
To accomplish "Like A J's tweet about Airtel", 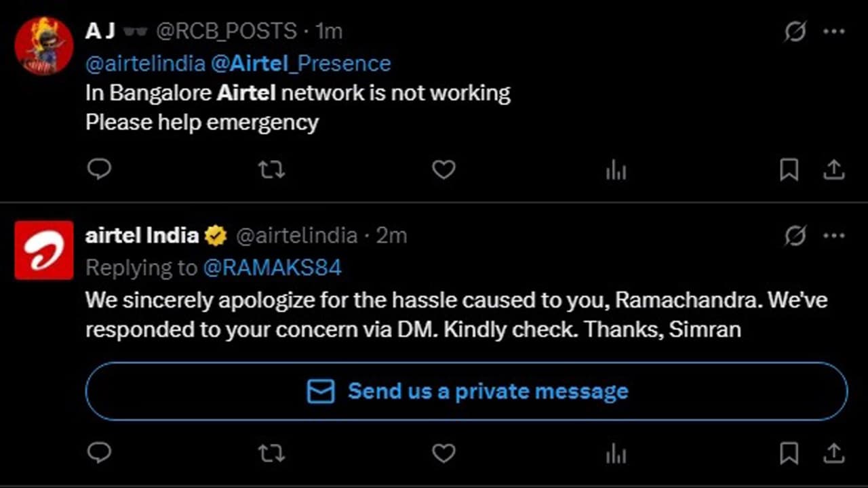I will [443, 169].
